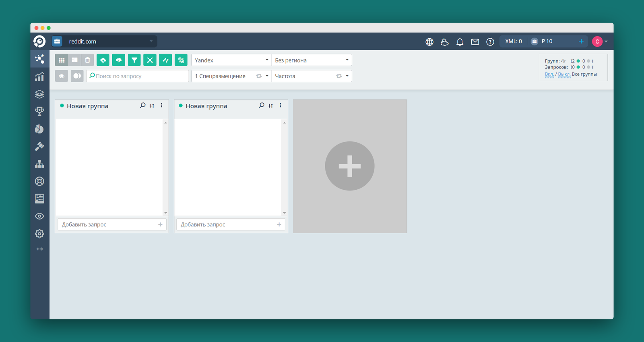644x342 pixels.
Task: Open the Частота dropdown
Action: 312,76
